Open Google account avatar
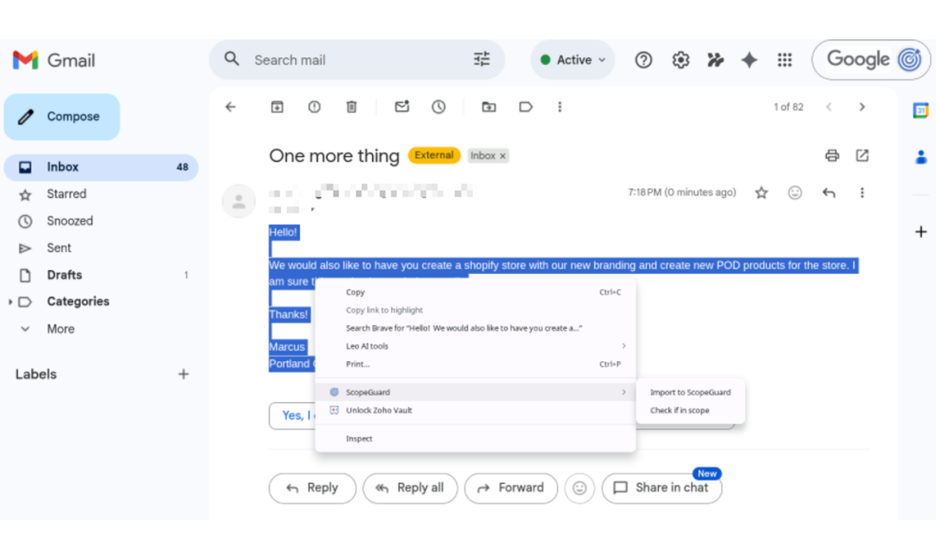Screen dimensions: 936x560 [909, 60]
